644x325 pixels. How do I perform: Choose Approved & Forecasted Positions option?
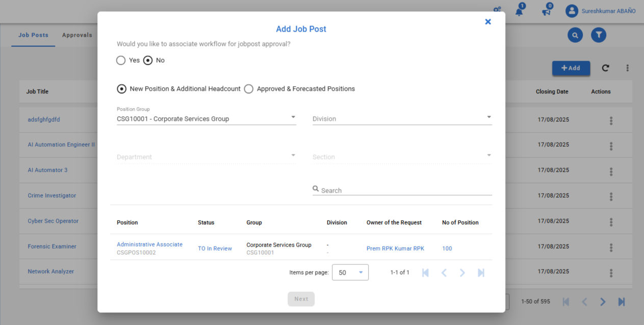click(249, 89)
